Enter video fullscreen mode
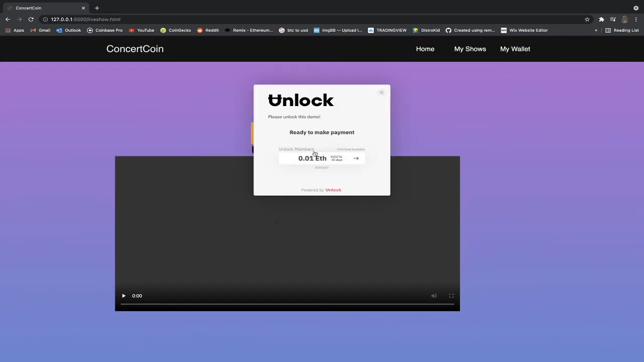644x362 pixels. coord(451,296)
